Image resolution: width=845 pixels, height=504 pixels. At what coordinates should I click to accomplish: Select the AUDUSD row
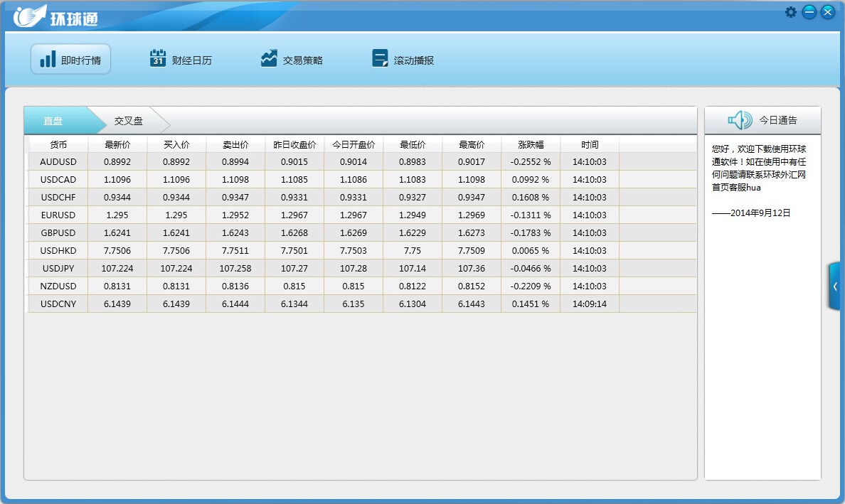[x=362, y=161]
